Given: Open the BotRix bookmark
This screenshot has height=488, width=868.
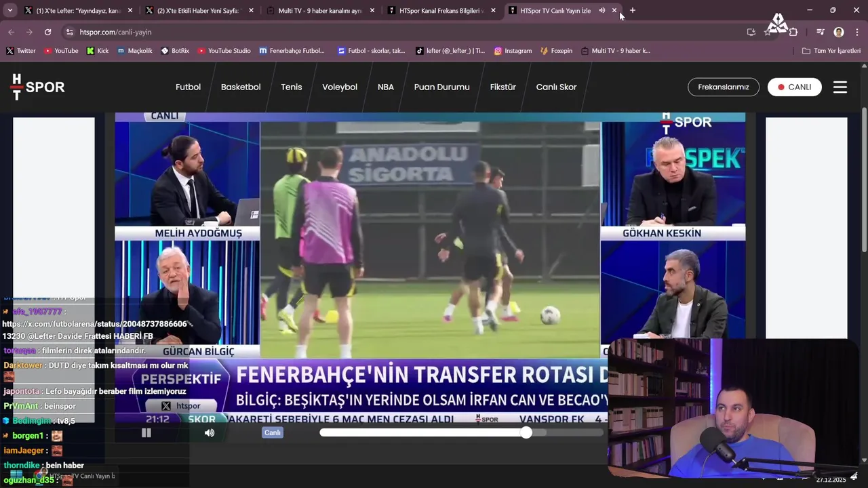Looking at the screenshot, I should click(x=175, y=51).
